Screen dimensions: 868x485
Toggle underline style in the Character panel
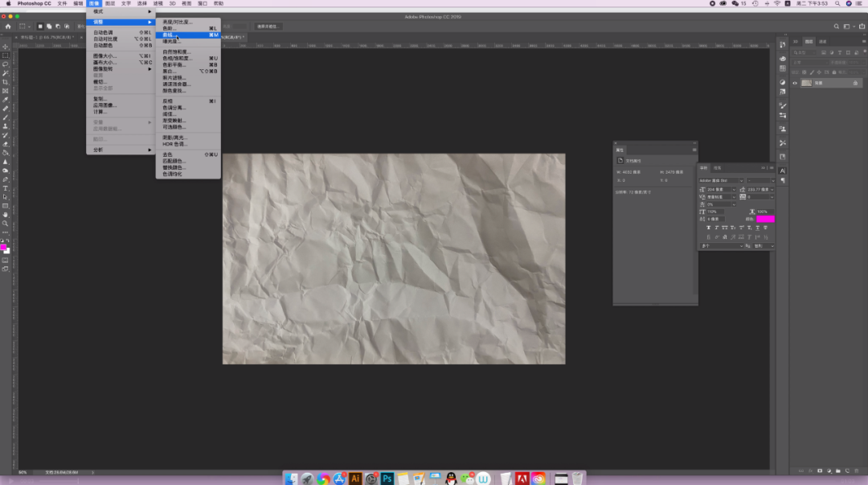point(757,228)
